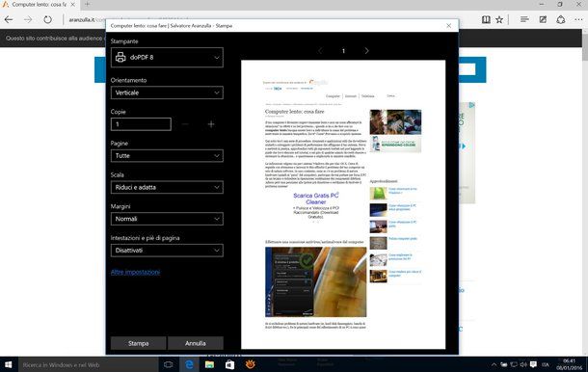Click the aranzulla.it address bar

pos(86,19)
